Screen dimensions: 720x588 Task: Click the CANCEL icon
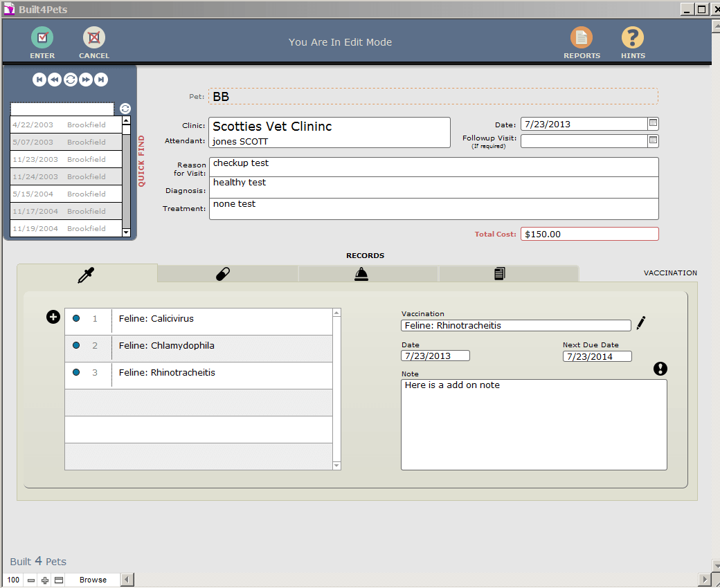point(94,38)
